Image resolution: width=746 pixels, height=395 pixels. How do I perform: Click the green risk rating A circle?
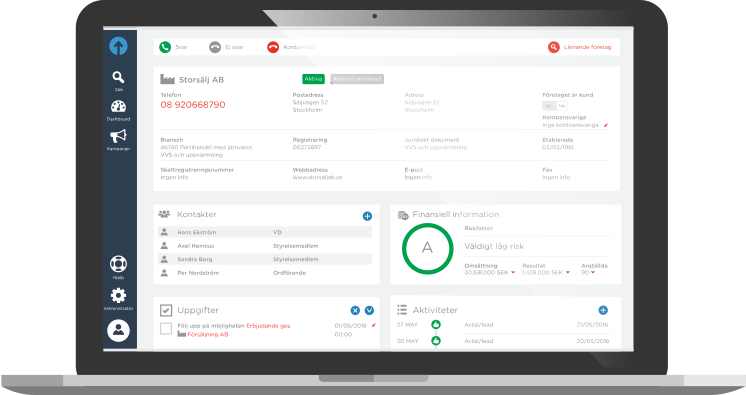coord(427,248)
